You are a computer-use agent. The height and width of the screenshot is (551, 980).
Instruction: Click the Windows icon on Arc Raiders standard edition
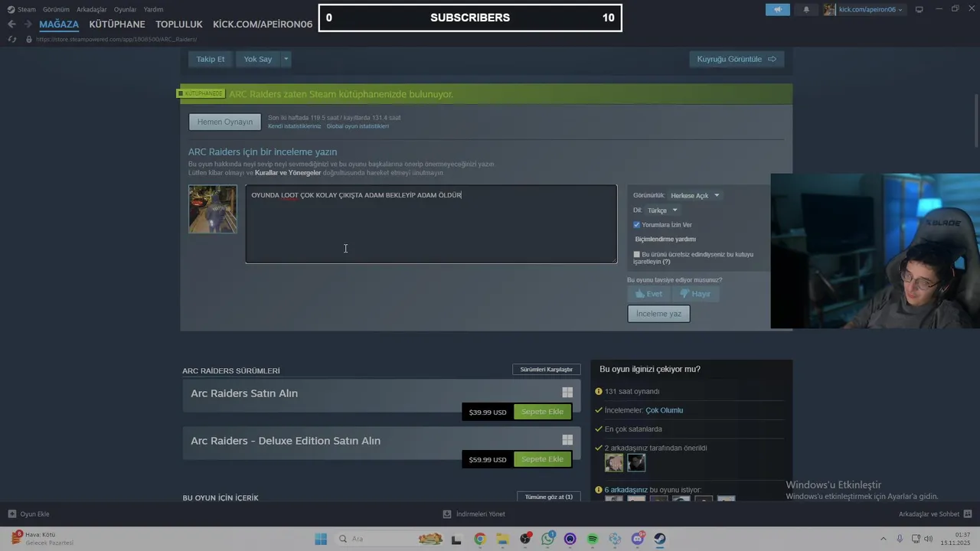click(x=567, y=393)
